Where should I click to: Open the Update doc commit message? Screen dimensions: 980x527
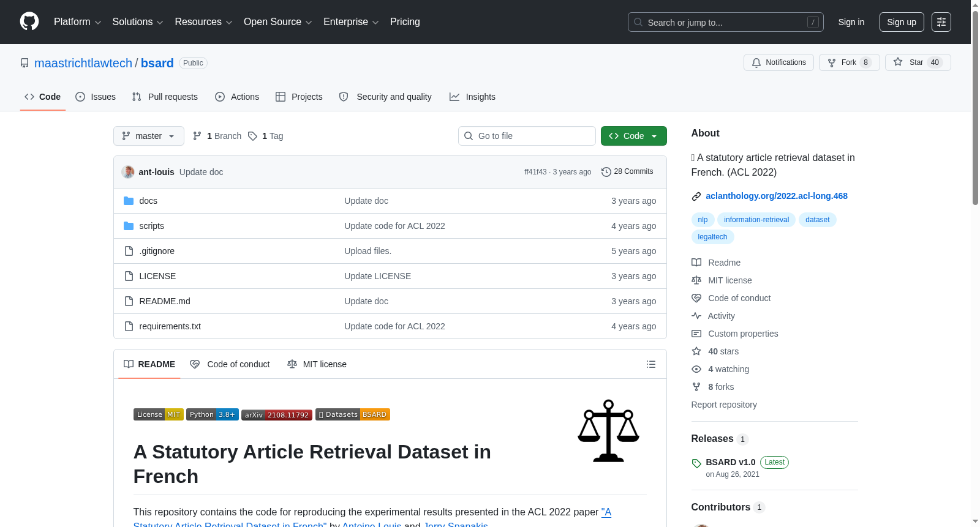click(201, 172)
